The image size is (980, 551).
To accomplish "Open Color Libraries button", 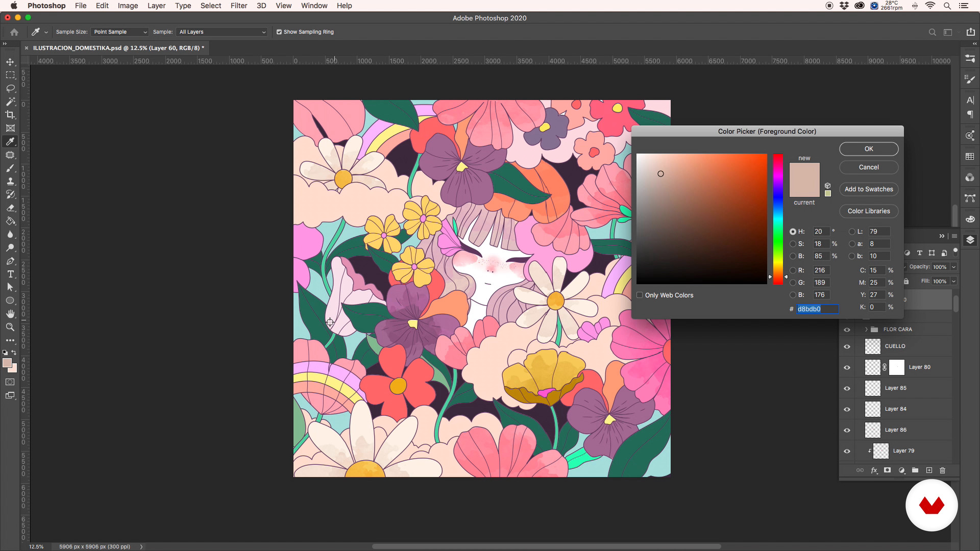I will pos(869,211).
